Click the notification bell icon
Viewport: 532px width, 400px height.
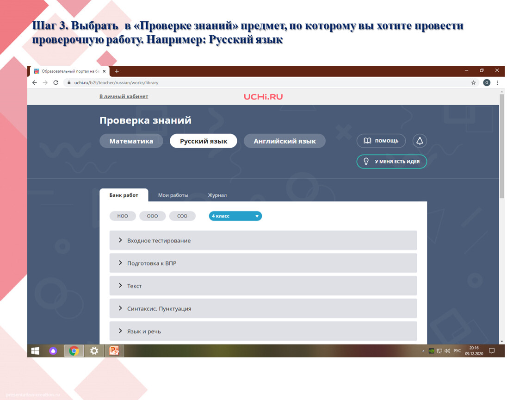click(420, 141)
